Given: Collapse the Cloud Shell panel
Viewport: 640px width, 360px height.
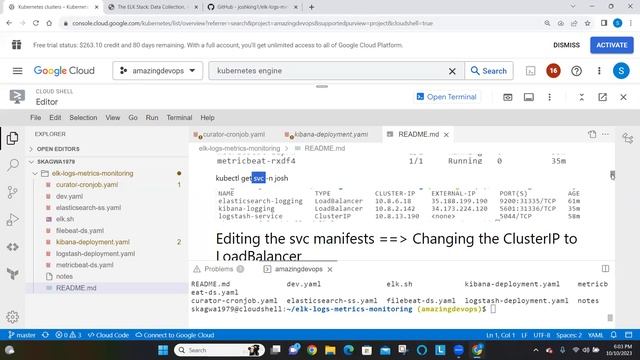Looking at the screenshot, I should click(582, 97).
